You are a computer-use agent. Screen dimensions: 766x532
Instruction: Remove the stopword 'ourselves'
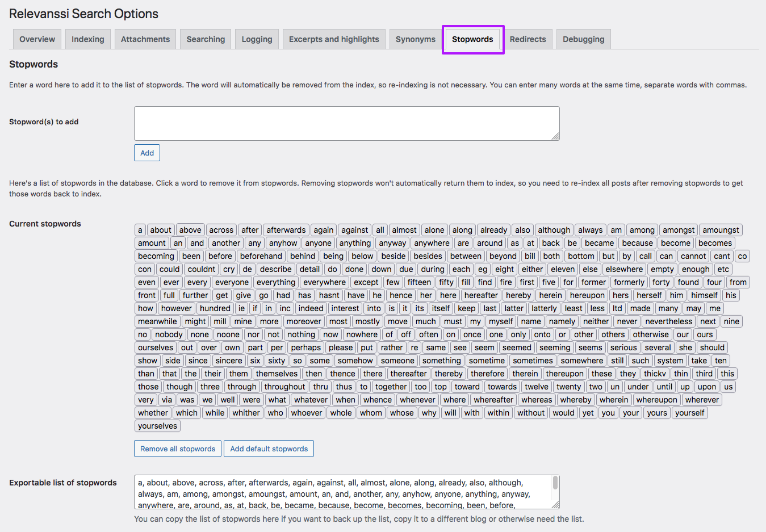tap(156, 347)
